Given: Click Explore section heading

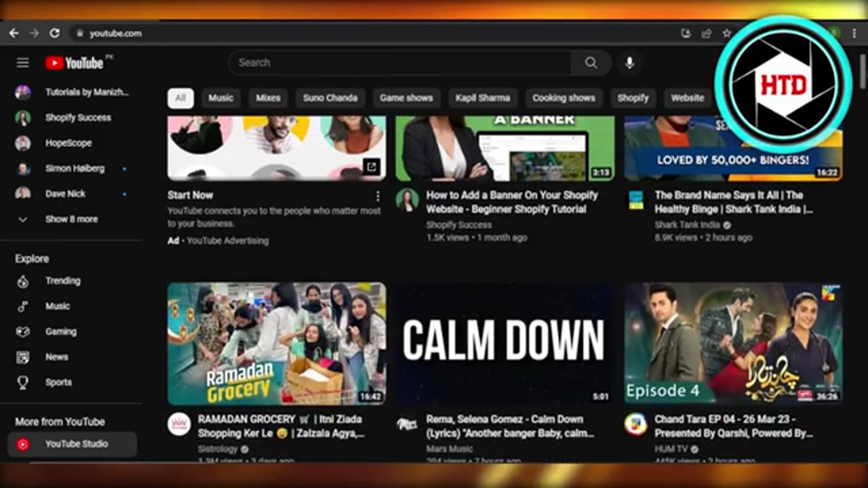Looking at the screenshot, I should [32, 259].
